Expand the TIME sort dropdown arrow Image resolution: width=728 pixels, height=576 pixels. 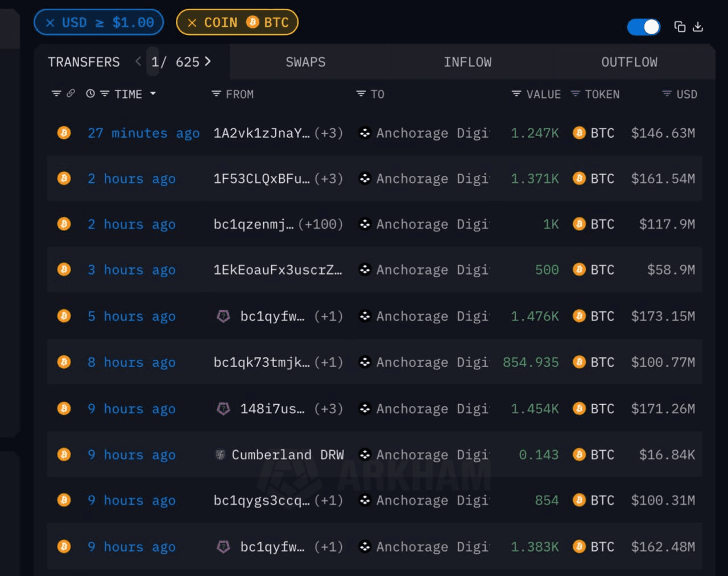tap(153, 93)
